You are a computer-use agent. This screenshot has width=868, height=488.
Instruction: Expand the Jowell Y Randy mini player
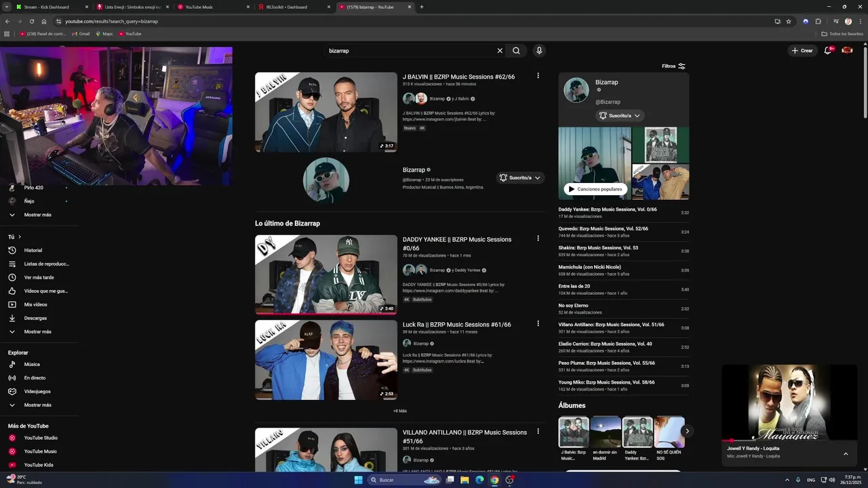tap(846, 453)
